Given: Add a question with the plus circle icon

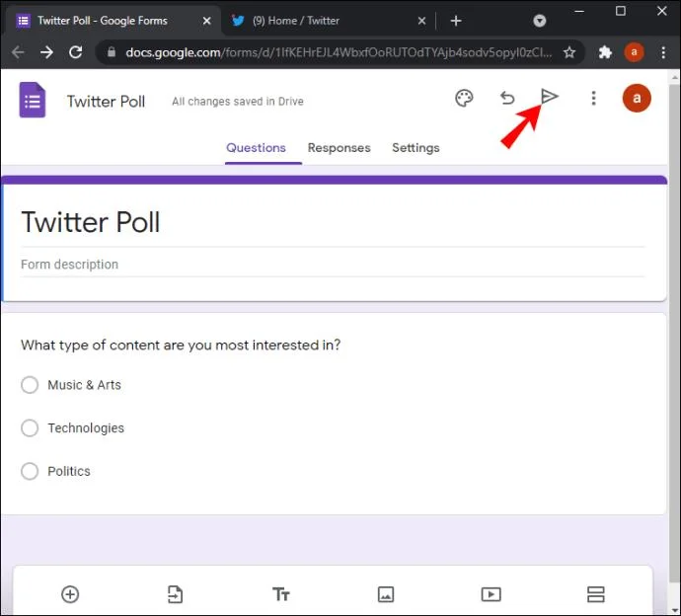Looking at the screenshot, I should (70, 594).
